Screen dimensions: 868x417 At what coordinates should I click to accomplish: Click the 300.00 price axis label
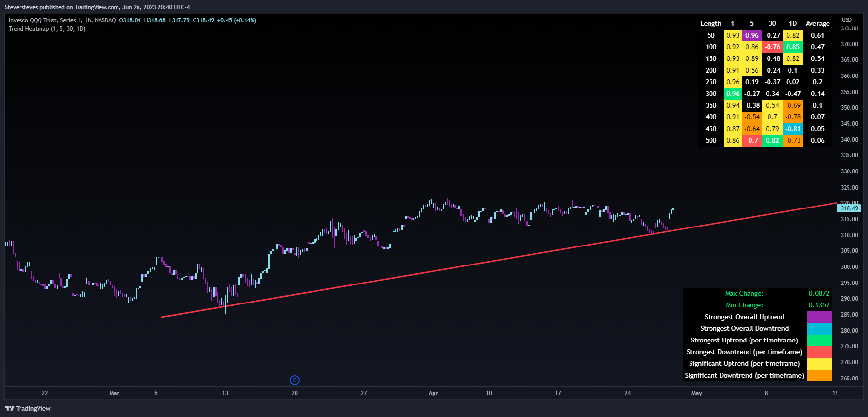coord(849,267)
